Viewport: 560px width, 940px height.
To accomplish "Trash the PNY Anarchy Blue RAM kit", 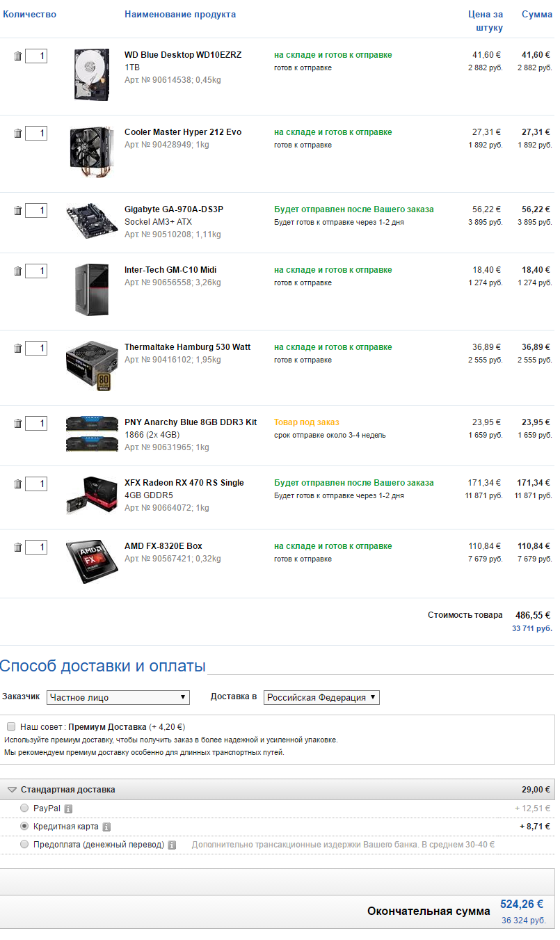I will click(18, 424).
